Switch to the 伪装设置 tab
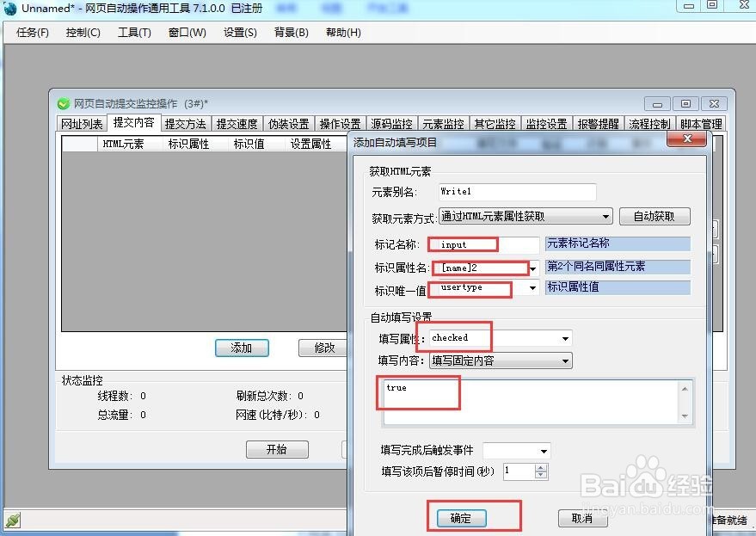This screenshot has width=756, height=536. (288, 124)
